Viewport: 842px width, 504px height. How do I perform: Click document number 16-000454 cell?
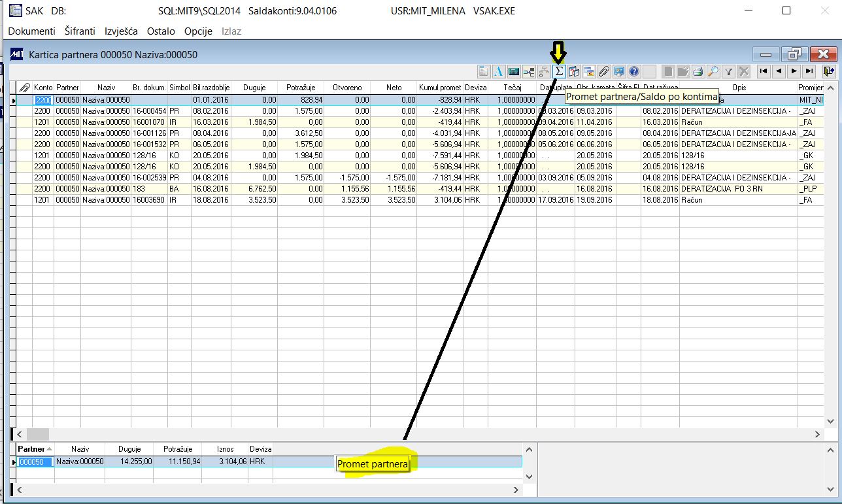[x=149, y=111]
